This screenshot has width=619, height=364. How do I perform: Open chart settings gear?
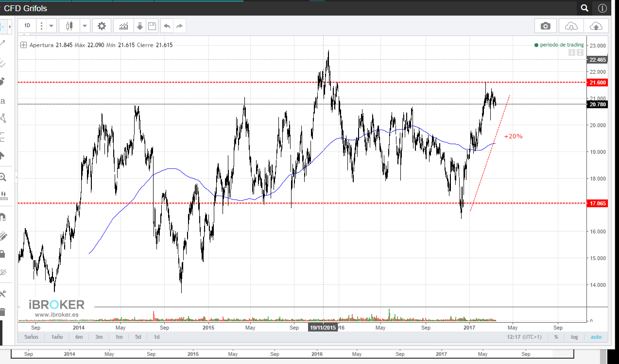click(102, 26)
